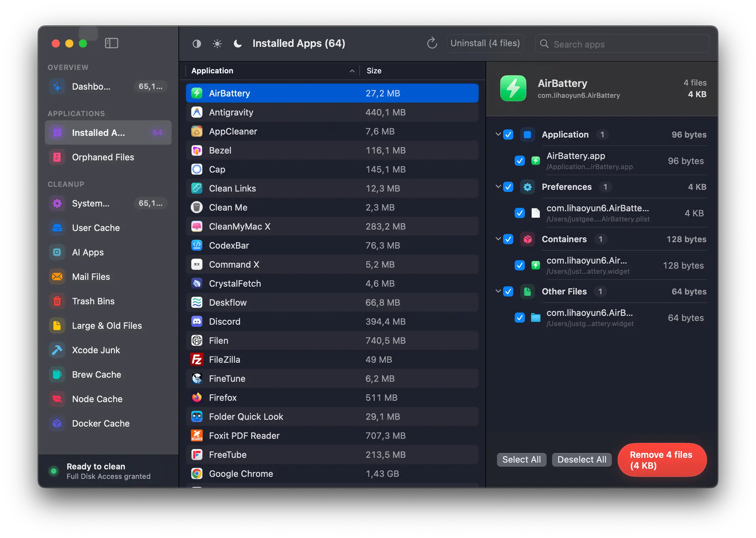Uncheck the Application group checkbox
Image resolution: width=756 pixels, height=538 pixels.
pos(508,134)
